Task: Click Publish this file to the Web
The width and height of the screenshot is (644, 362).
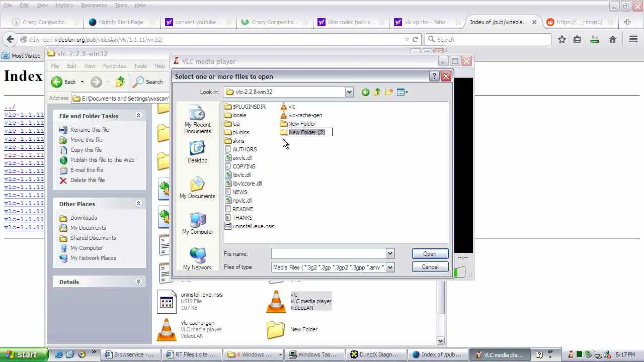Action: (x=97, y=160)
